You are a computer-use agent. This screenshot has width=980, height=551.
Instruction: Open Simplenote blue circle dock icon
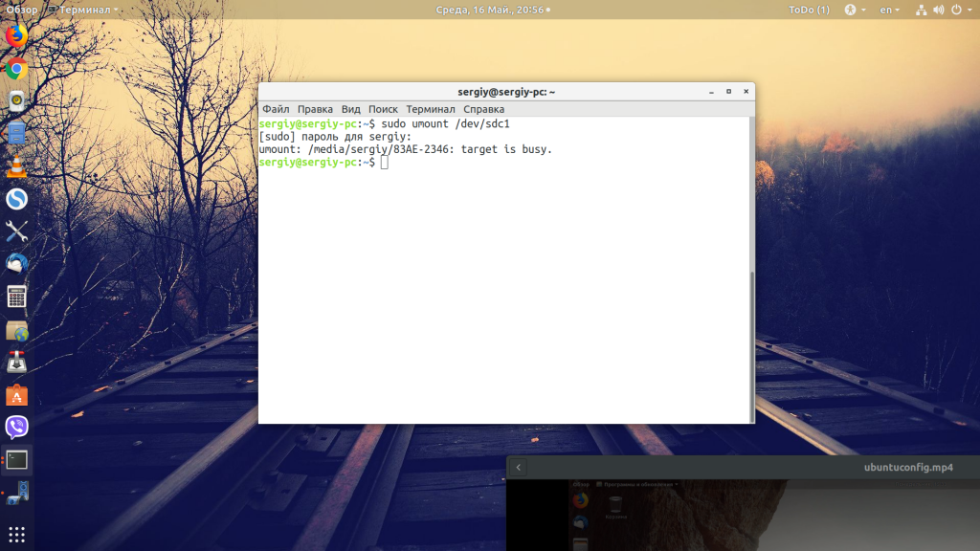coord(17,199)
